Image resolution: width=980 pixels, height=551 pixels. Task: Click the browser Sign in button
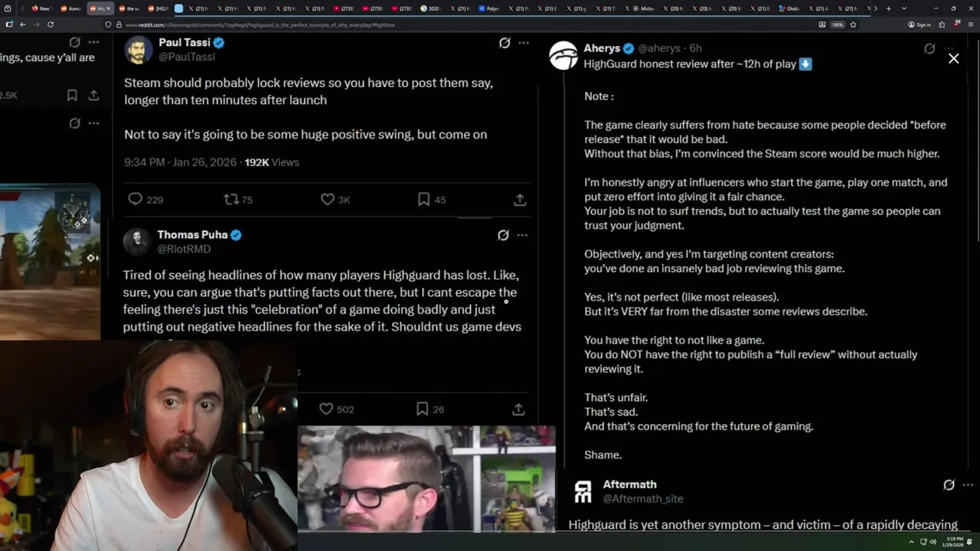coord(920,24)
